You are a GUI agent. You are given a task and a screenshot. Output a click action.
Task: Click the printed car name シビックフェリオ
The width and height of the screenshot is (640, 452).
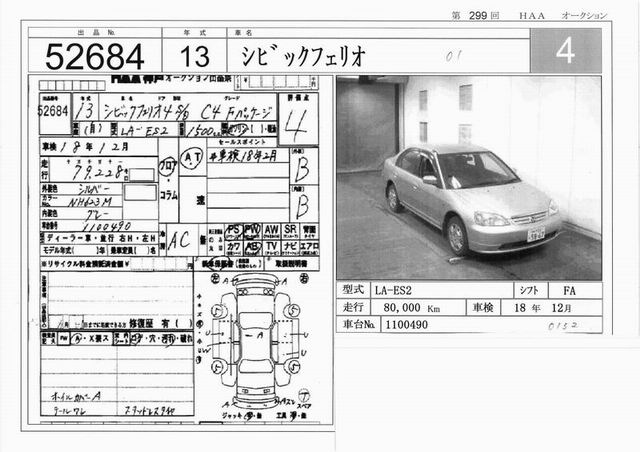click(303, 56)
